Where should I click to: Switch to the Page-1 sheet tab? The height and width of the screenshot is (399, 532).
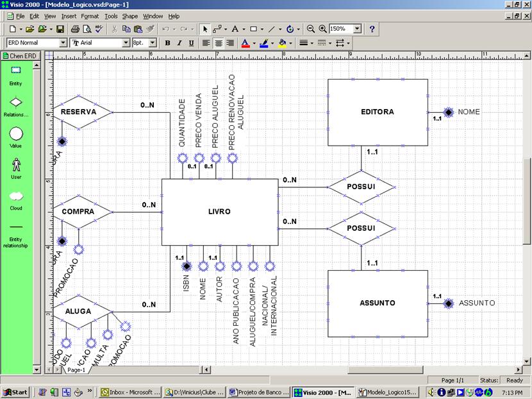pyautogui.click(x=76, y=370)
